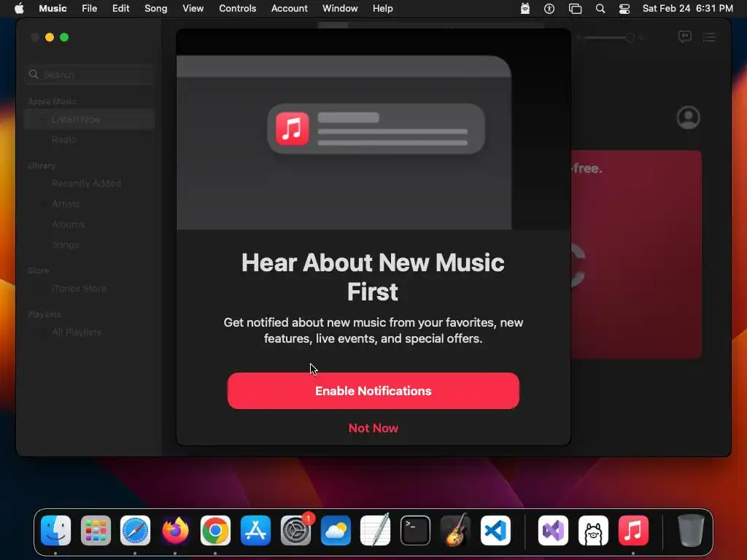Open the Music menu in menu bar
The width and height of the screenshot is (747, 560).
[53, 9]
